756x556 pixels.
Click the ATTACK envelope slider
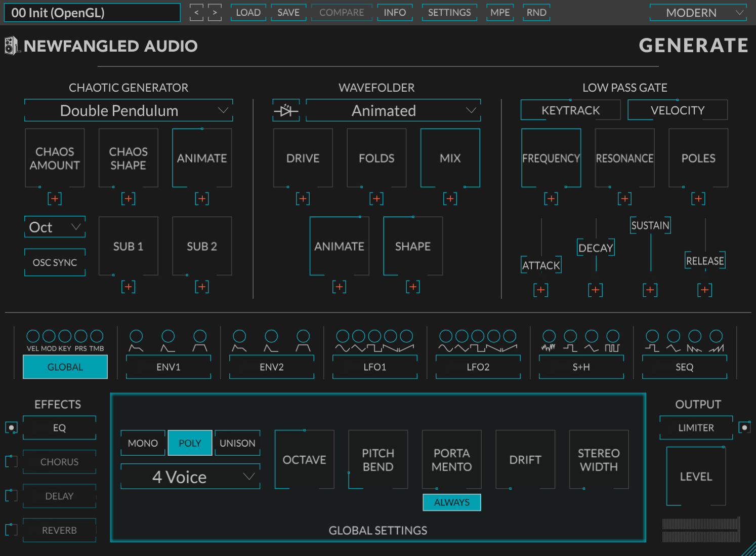[541, 265]
